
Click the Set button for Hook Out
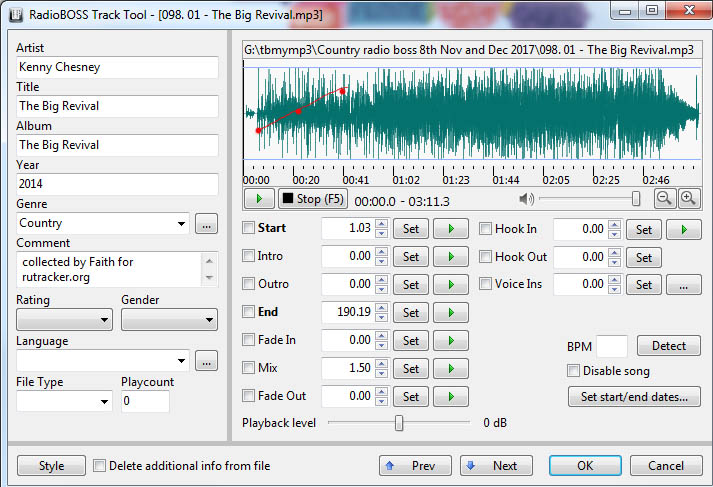click(x=643, y=257)
